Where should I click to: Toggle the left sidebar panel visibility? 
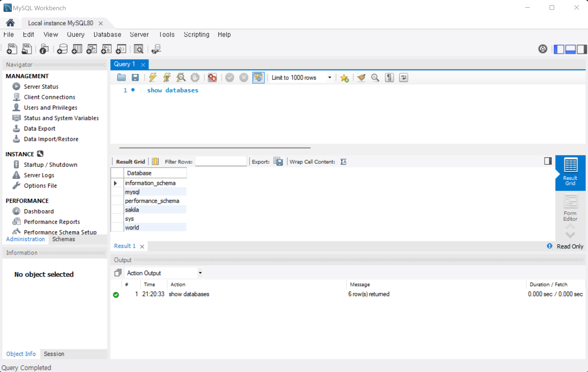(x=559, y=49)
